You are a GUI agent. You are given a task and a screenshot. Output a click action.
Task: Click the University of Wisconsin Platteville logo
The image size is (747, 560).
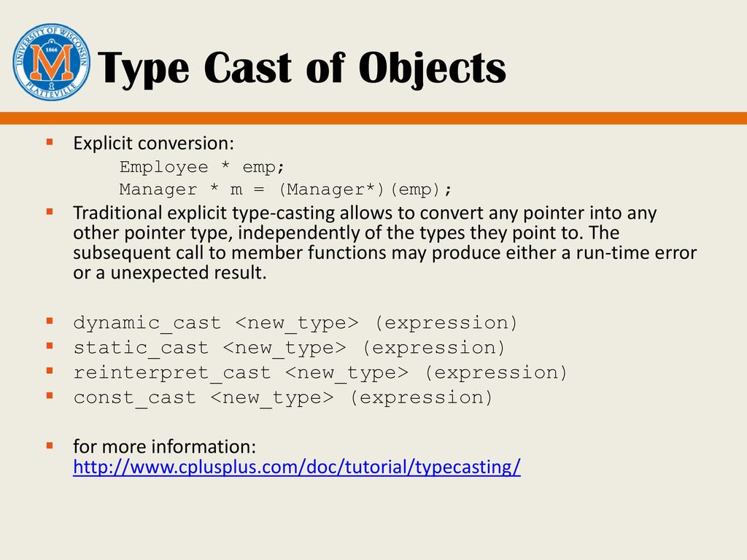(x=52, y=62)
